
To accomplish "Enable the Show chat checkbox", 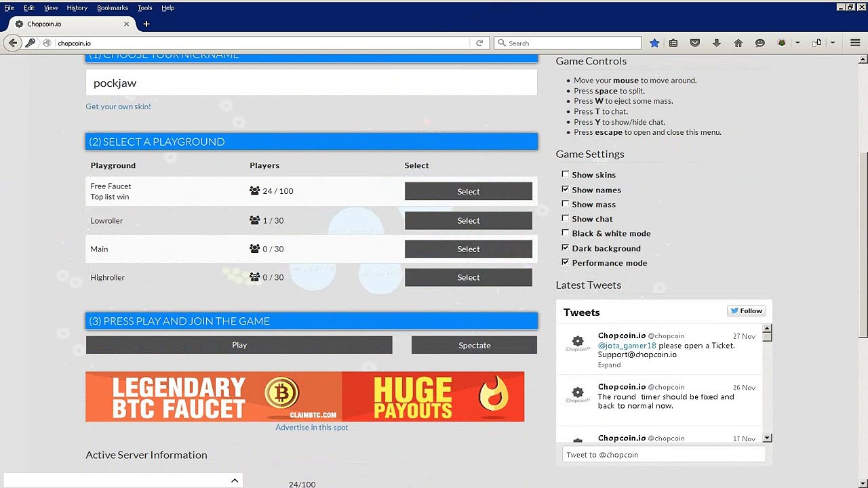I will [x=565, y=218].
